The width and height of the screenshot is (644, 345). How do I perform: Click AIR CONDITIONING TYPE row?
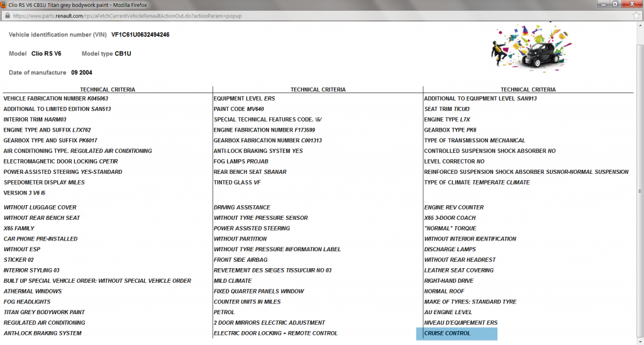coord(77,151)
